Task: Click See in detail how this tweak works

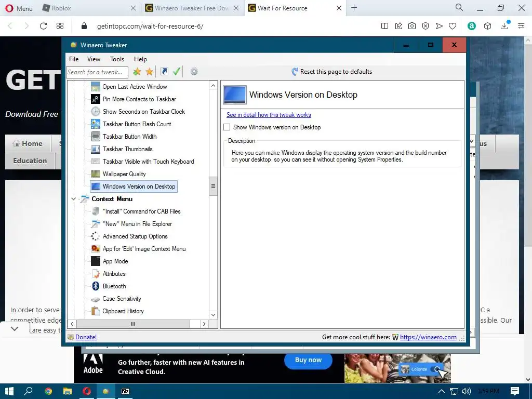Action: (x=269, y=115)
